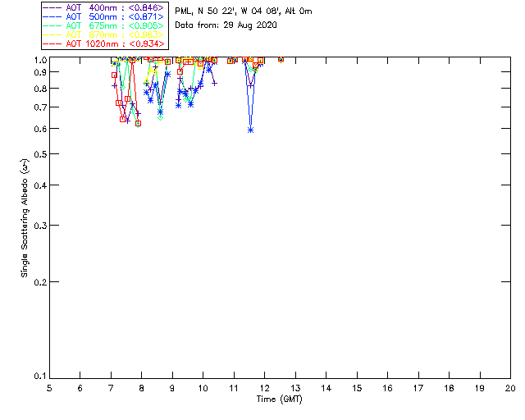Click the AOT 675nm legend entry
Screen dimensions: 525x420
click(x=104, y=25)
